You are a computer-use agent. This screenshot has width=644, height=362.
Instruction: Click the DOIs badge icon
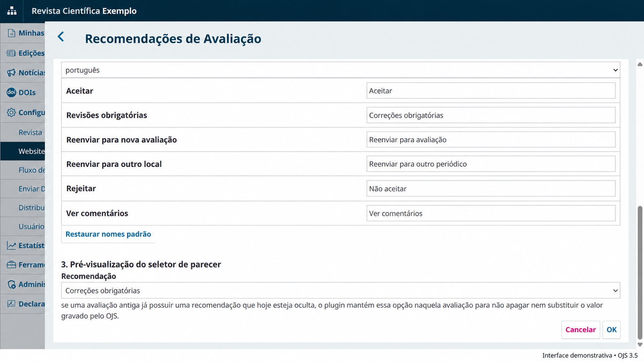click(x=11, y=92)
